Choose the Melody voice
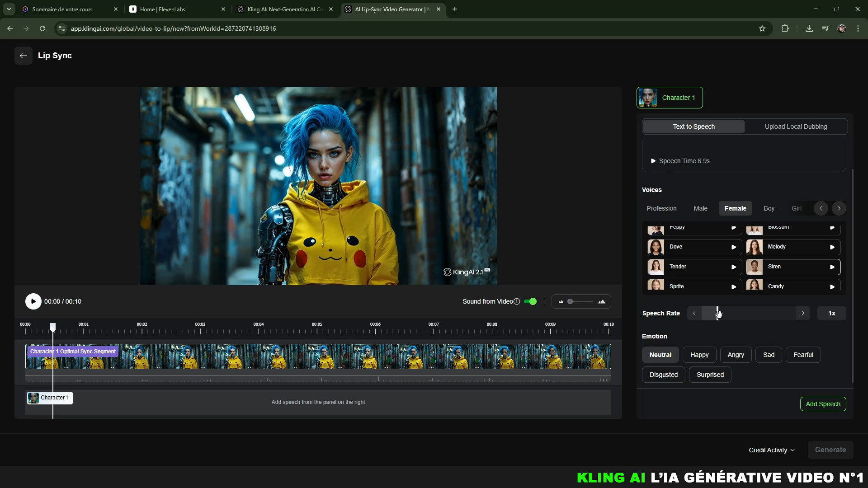The width and height of the screenshot is (868, 488). (793, 247)
